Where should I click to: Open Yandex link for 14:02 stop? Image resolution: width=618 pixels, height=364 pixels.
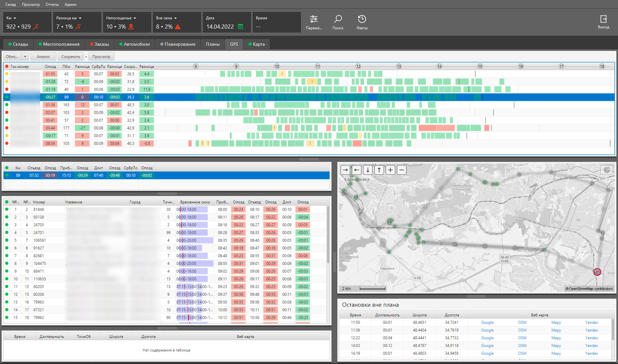click(x=592, y=346)
